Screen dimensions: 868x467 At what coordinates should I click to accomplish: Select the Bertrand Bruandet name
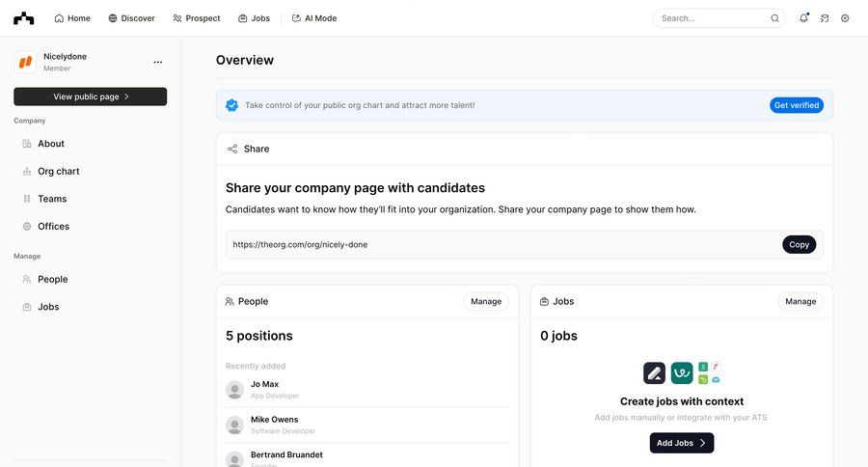(x=286, y=454)
